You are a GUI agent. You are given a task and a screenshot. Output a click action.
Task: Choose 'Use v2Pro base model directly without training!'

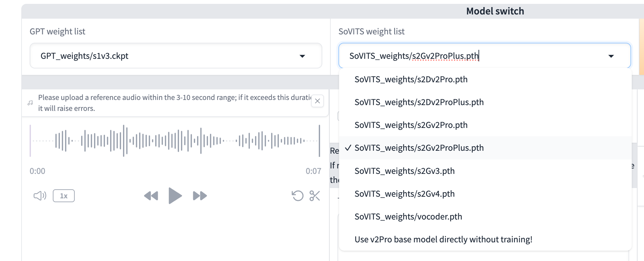pos(485,239)
